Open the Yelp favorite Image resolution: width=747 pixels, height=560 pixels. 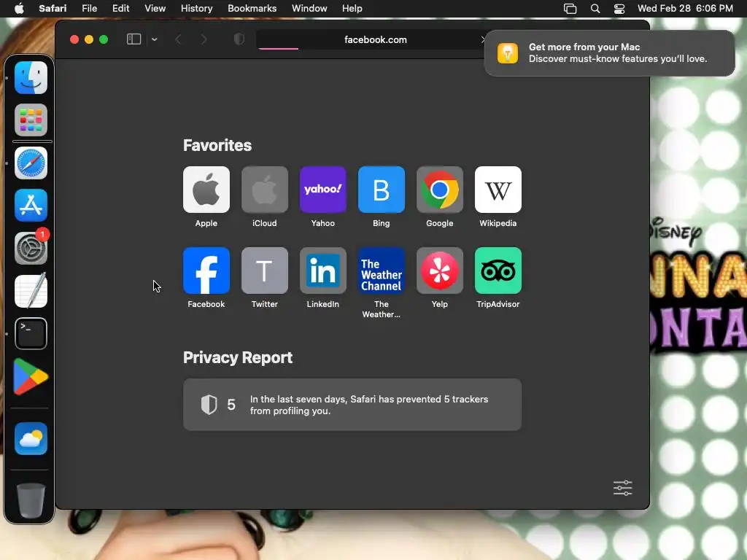point(440,271)
